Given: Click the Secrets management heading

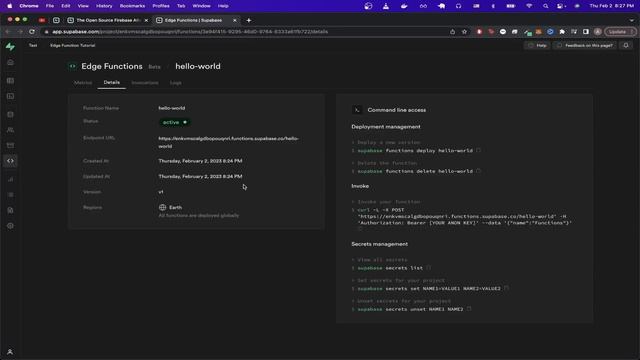Looking at the screenshot, I should point(379,244).
